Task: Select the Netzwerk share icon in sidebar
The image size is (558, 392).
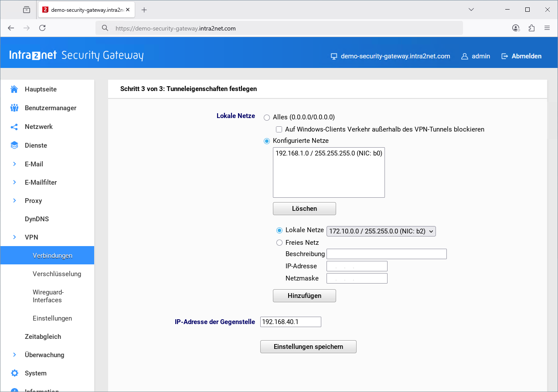Action: (x=14, y=126)
